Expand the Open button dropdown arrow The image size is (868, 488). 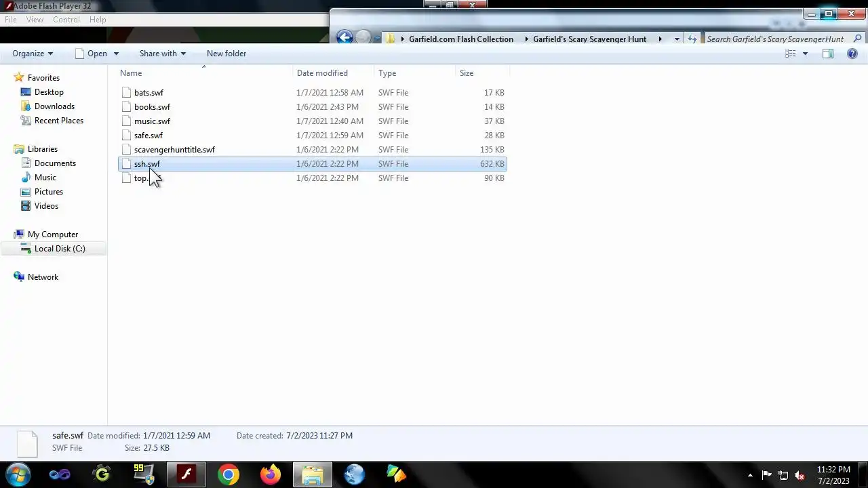(116, 54)
